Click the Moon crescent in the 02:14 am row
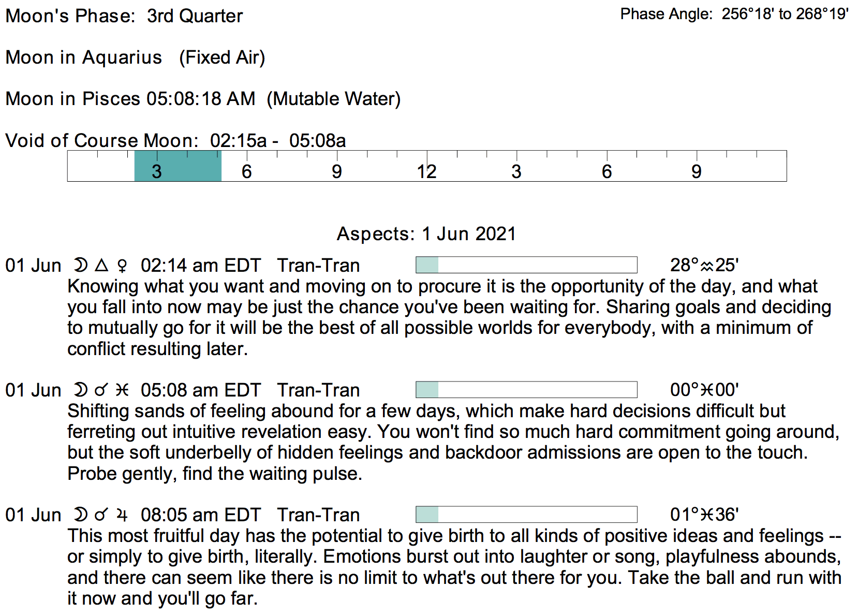This screenshot has height=616, width=858. (80, 266)
